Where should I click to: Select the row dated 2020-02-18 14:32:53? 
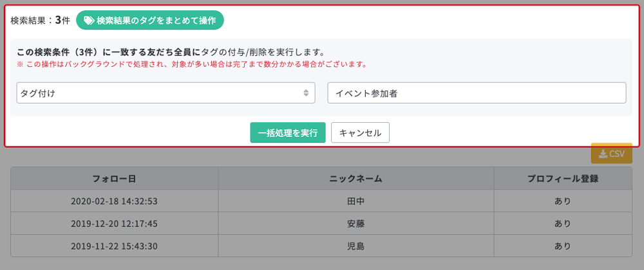321,201
